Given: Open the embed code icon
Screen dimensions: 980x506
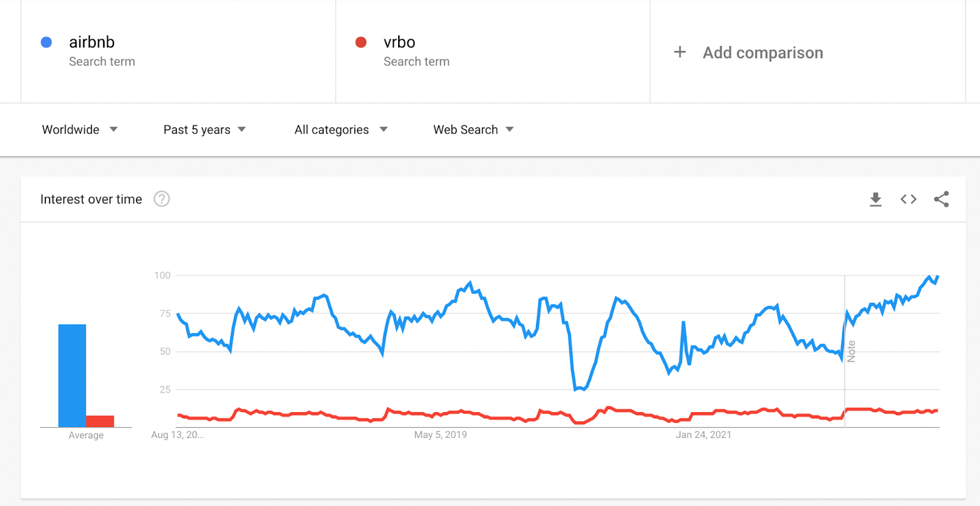Looking at the screenshot, I should click(x=908, y=199).
